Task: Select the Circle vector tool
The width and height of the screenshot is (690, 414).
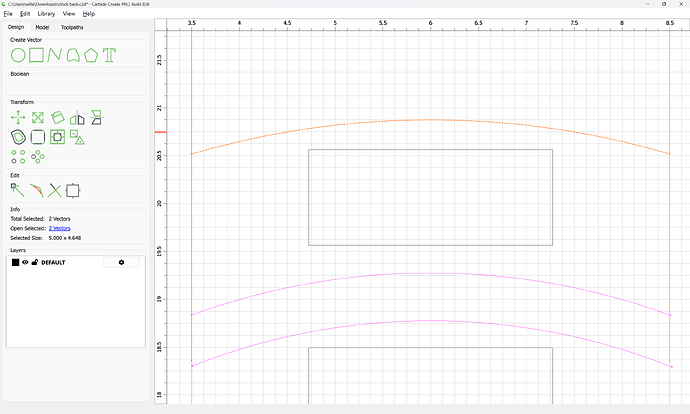Action: click(18, 55)
